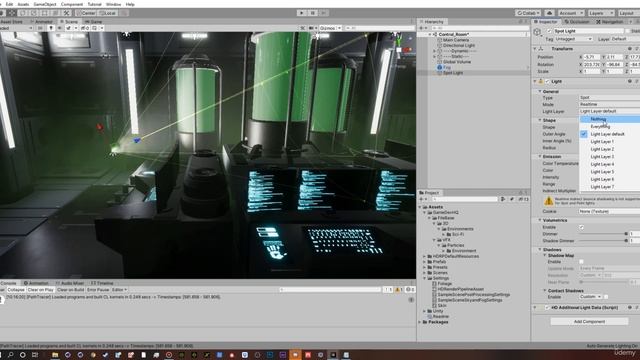Expand the Dynamic group in Hierarchy
The image size is (640, 360).
435,51
